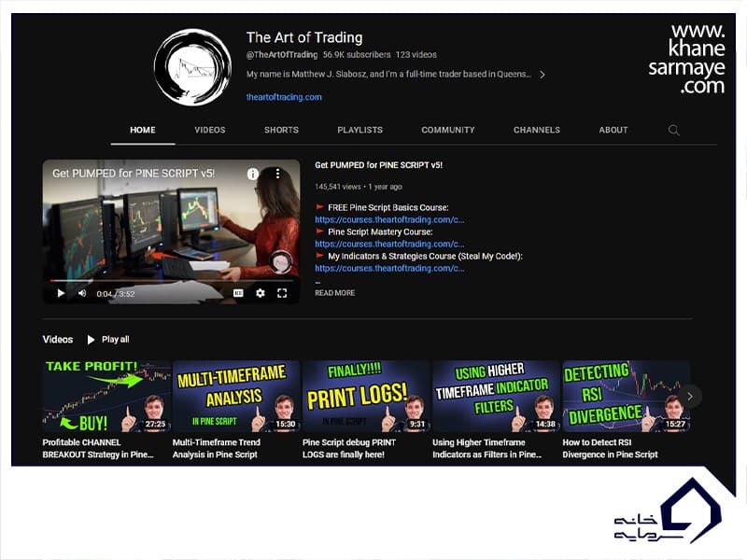Expand the channel description arrow
747x560 pixels.
pos(543,75)
